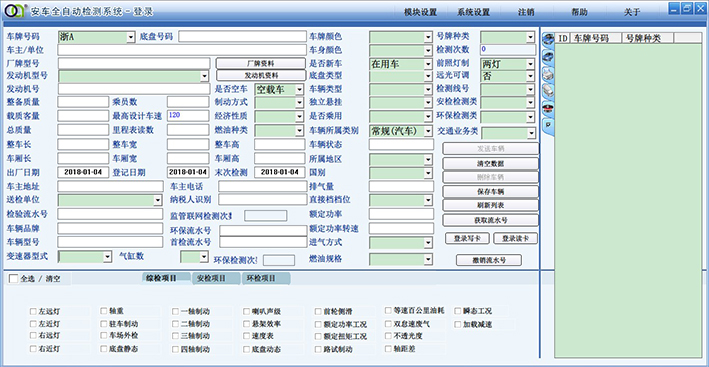Click the 刷新列表 button
The height and width of the screenshot is (367, 709).
pyautogui.click(x=491, y=205)
